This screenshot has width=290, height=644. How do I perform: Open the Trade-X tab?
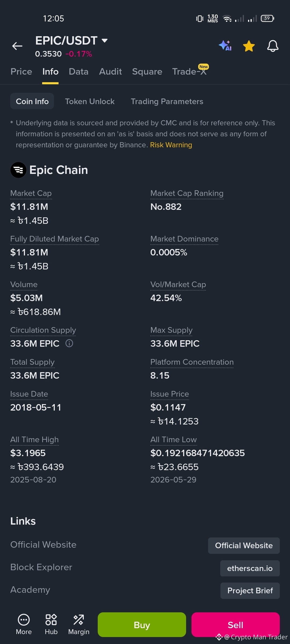tap(190, 72)
